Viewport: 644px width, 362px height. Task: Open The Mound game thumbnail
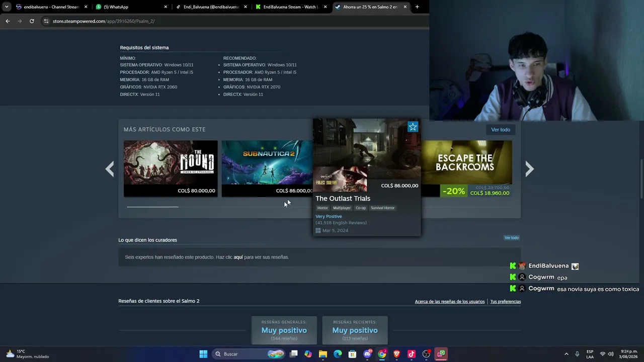(171, 162)
